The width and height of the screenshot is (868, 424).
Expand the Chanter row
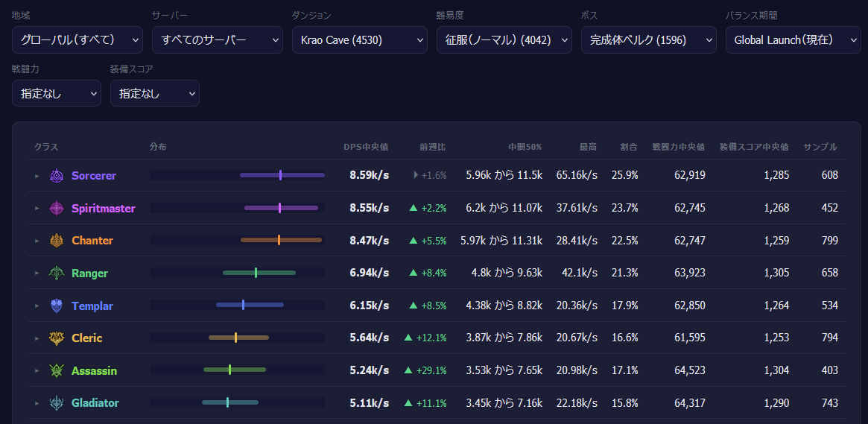click(x=37, y=240)
